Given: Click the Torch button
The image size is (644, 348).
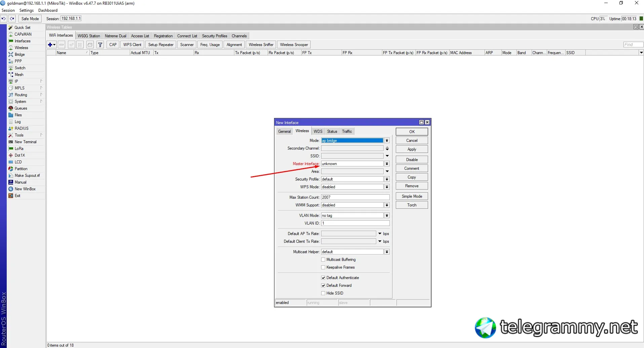Looking at the screenshot, I should pos(412,205).
